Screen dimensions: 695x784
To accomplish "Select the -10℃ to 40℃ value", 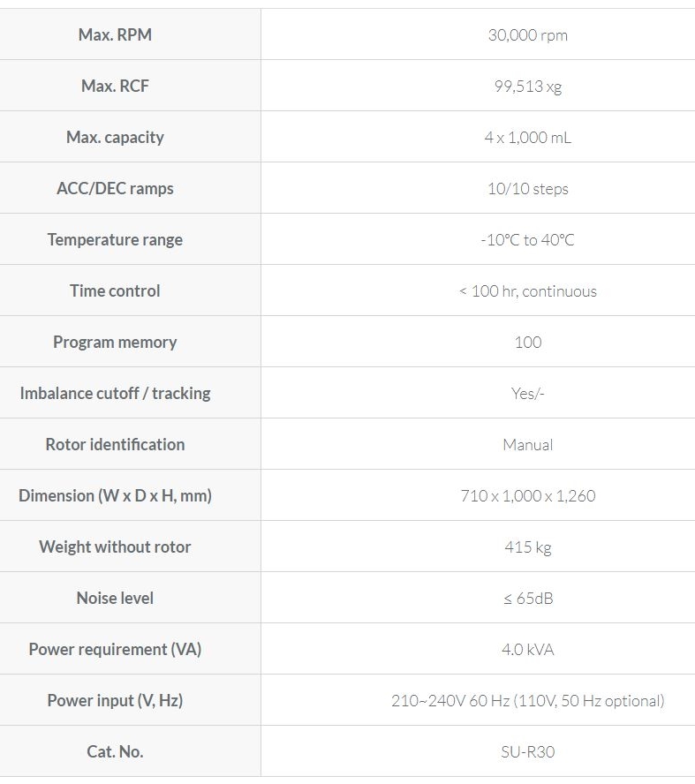I will (x=527, y=240).
